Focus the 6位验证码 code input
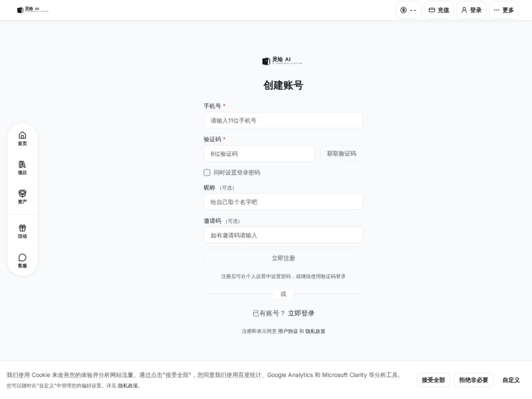 click(259, 154)
